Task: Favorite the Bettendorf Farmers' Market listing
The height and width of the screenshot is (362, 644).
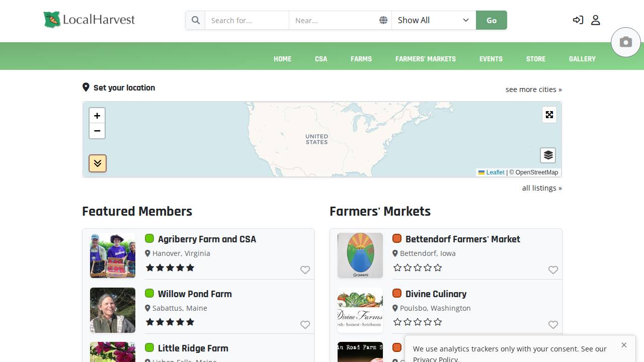Action: click(553, 270)
